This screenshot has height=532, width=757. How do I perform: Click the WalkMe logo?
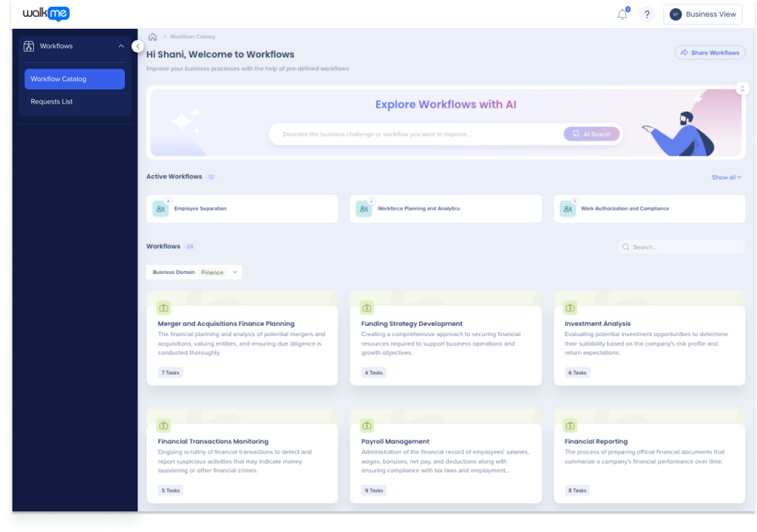pos(46,14)
